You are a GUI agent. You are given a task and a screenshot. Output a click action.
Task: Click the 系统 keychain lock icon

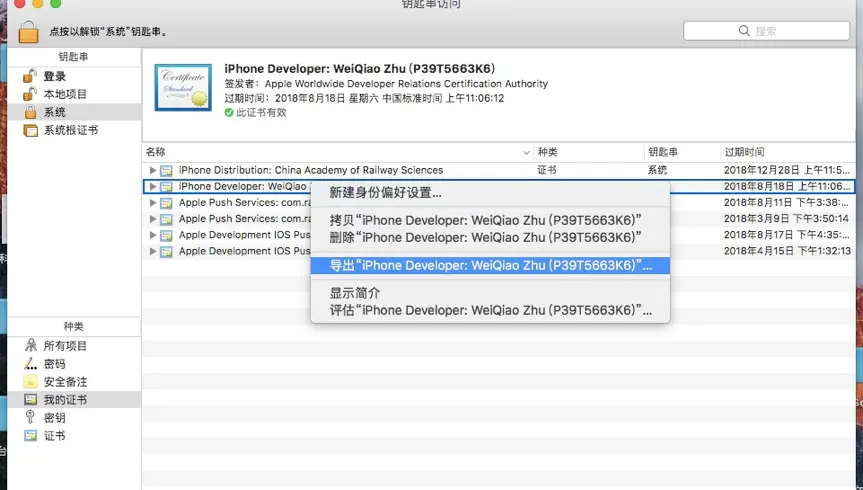[30, 112]
